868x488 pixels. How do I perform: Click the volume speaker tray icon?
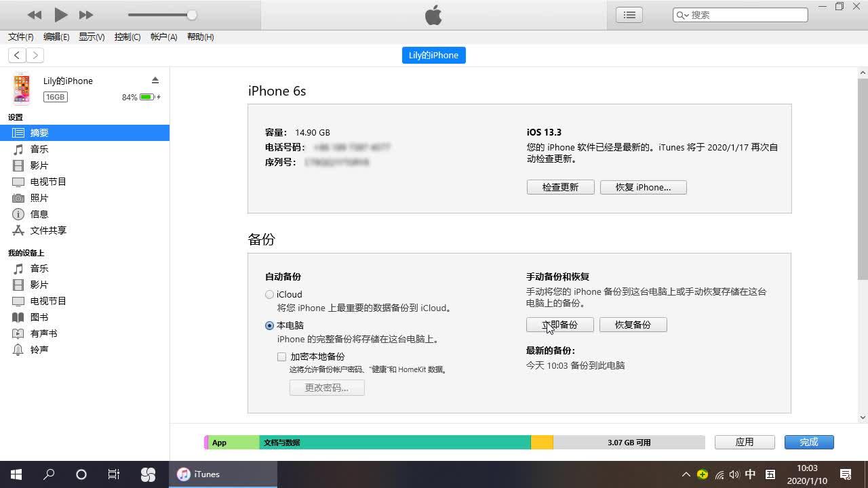(x=734, y=474)
